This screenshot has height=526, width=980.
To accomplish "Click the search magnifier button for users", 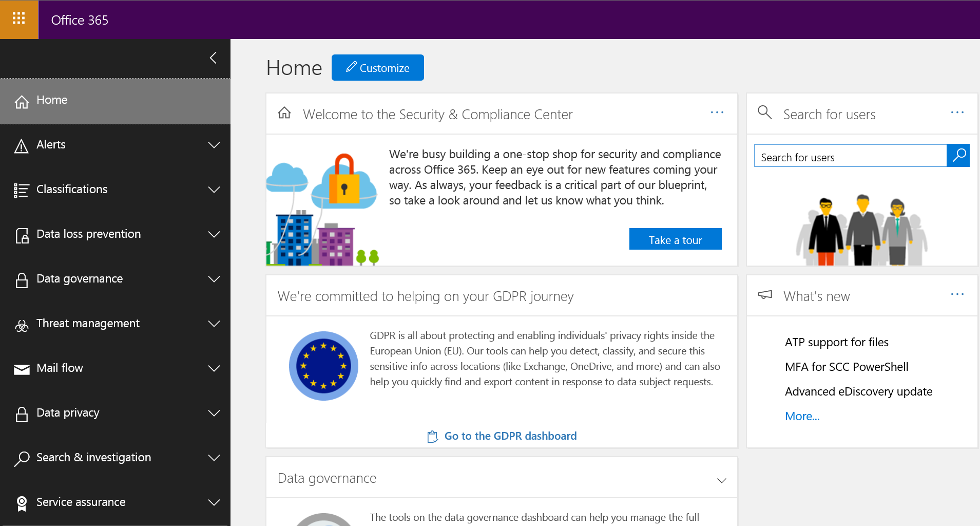I will (x=958, y=156).
